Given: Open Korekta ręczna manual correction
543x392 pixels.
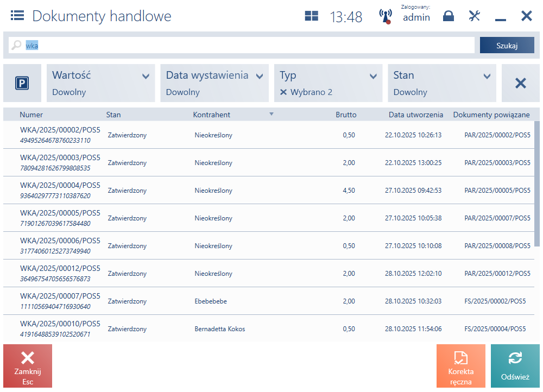Looking at the screenshot, I should 461,366.
